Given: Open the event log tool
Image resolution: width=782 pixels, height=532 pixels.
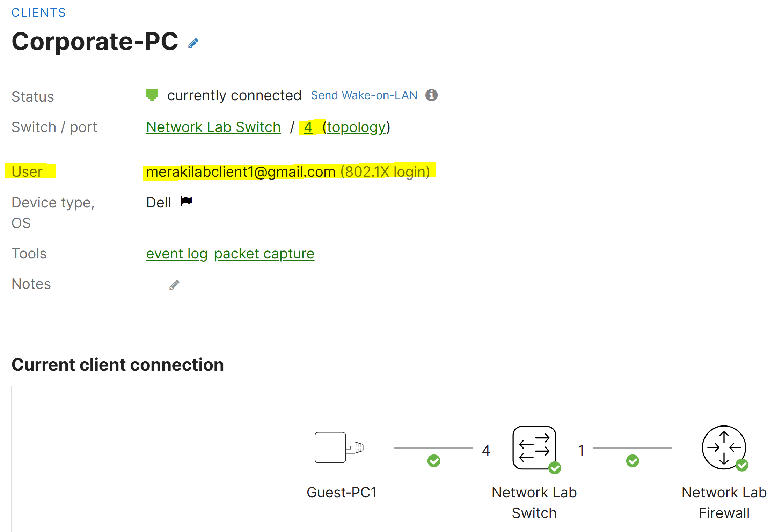Looking at the screenshot, I should pyautogui.click(x=177, y=254).
